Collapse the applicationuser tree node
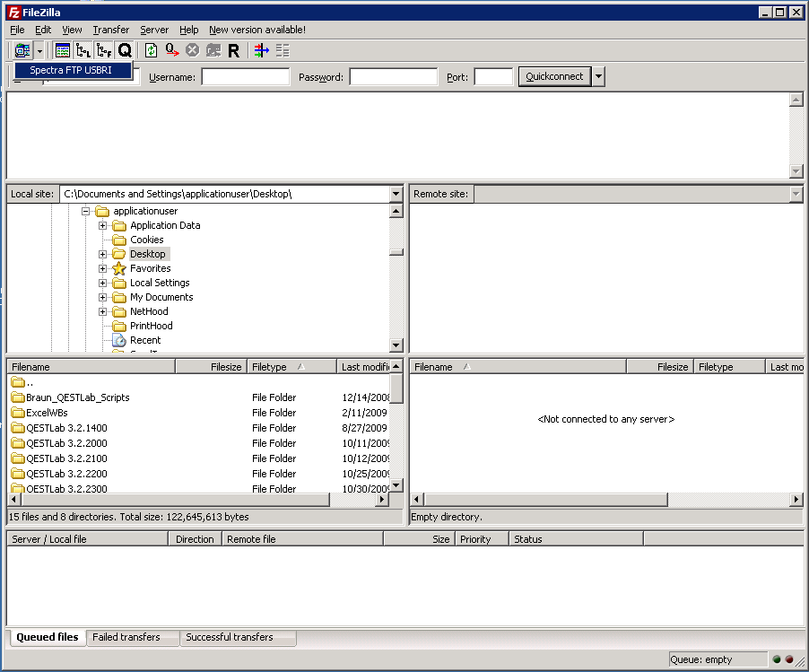Screen dimensions: 809x672 coord(86,211)
